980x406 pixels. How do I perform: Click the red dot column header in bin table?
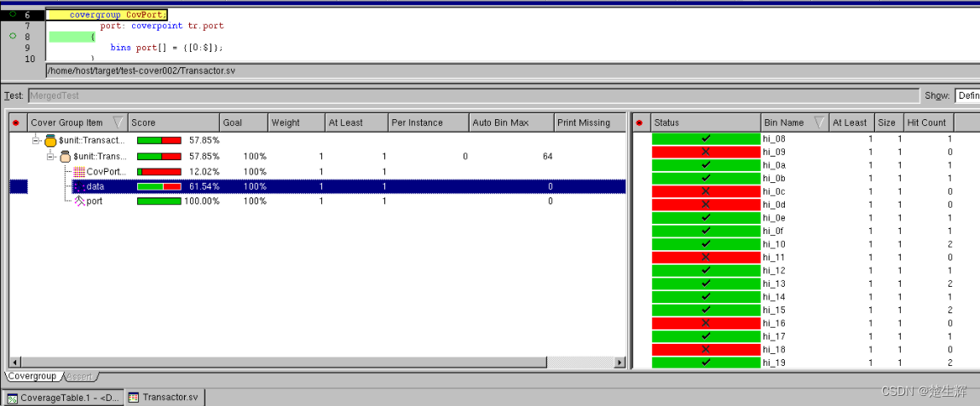pos(639,123)
